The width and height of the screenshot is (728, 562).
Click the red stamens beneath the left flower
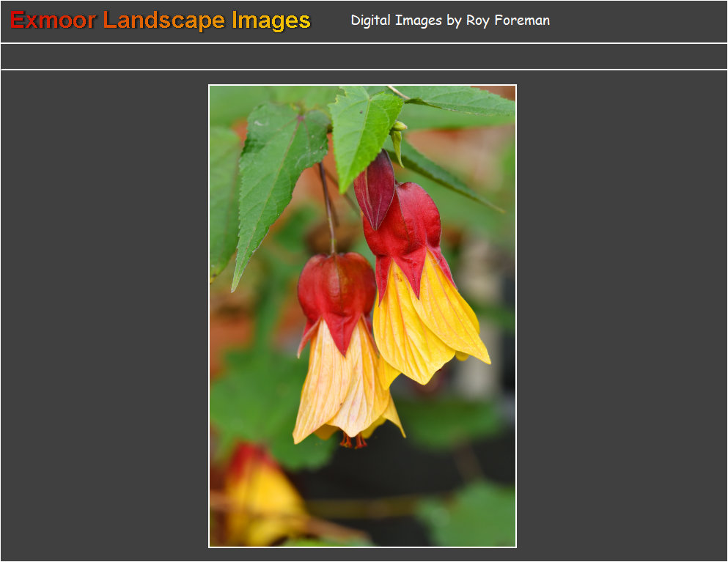tap(353, 440)
